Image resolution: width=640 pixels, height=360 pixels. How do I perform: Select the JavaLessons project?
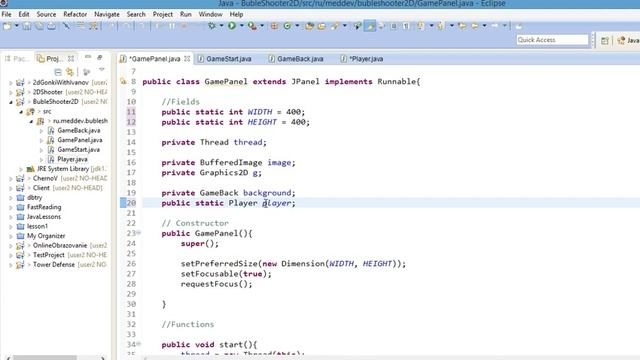[x=44, y=217]
